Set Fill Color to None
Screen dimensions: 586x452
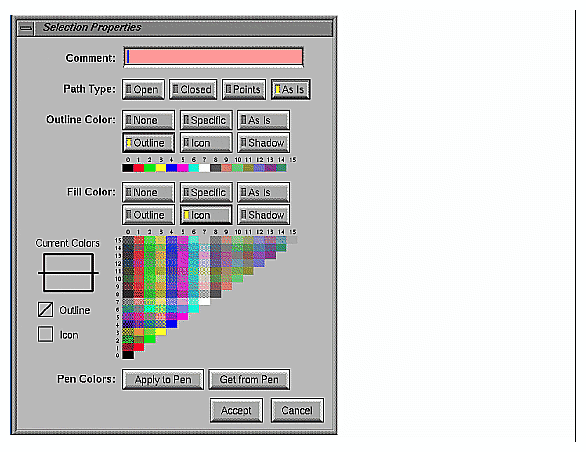pos(148,192)
